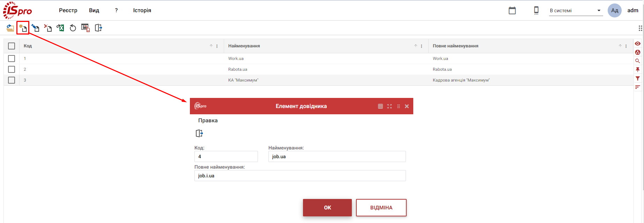Open the Правка menu in dialog
This screenshot has width=644, height=223.
pyautogui.click(x=208, y=121)
